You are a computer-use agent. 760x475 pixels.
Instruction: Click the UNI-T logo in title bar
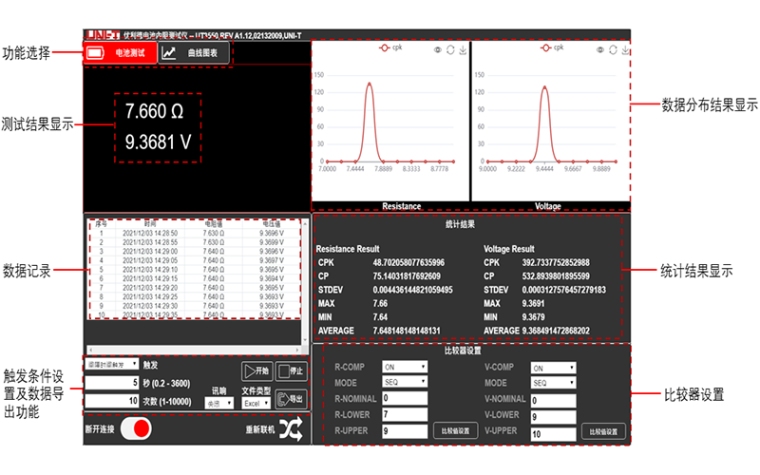tap(102, 34)
